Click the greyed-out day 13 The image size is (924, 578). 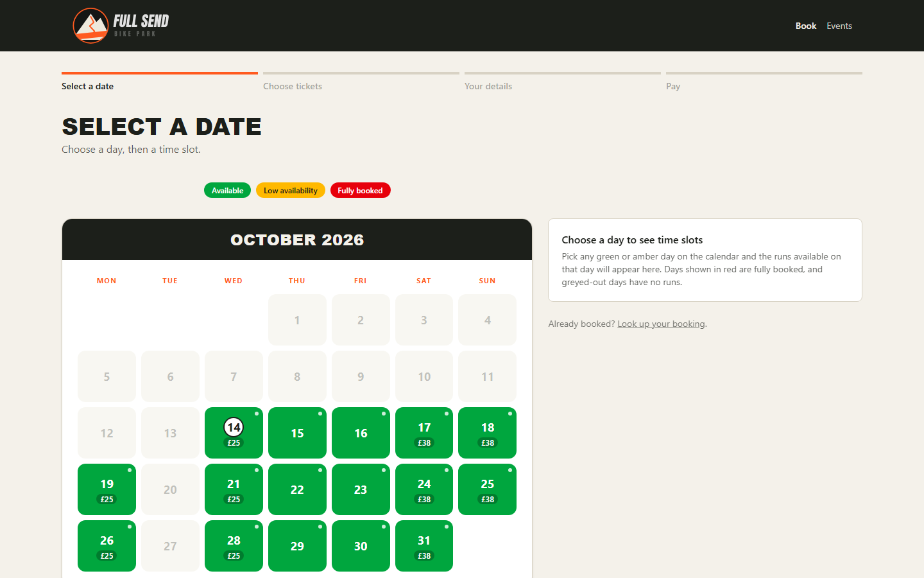pos(170,433)
